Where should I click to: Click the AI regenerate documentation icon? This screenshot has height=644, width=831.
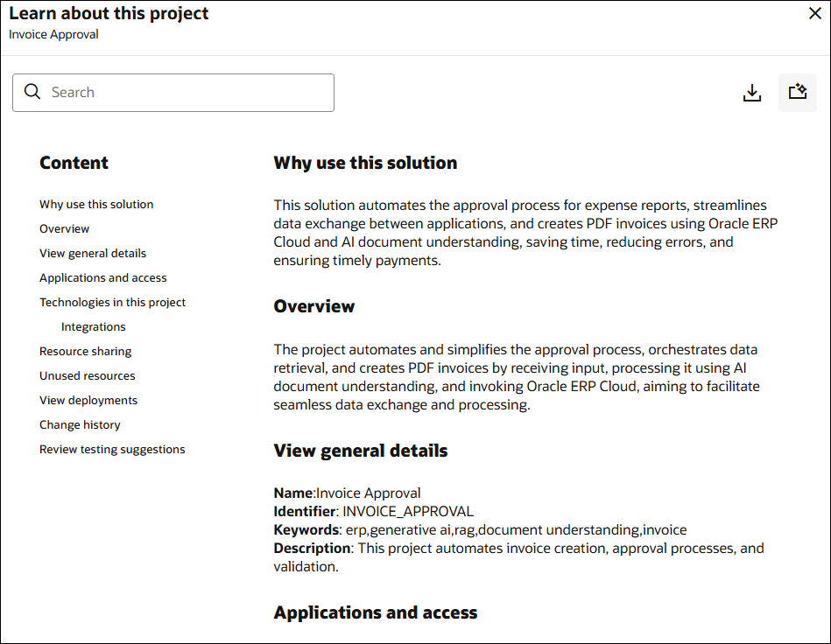pyautogui.click(x=797, y=92)
